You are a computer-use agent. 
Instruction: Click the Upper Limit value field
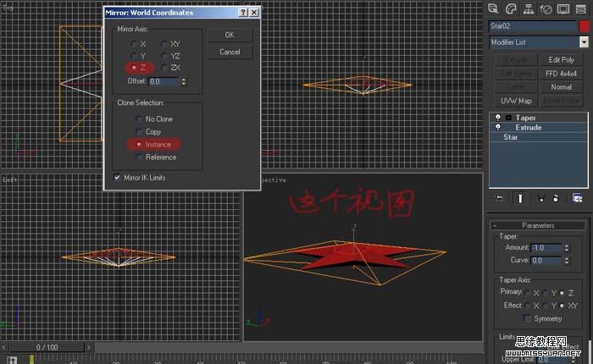point(554,360)
